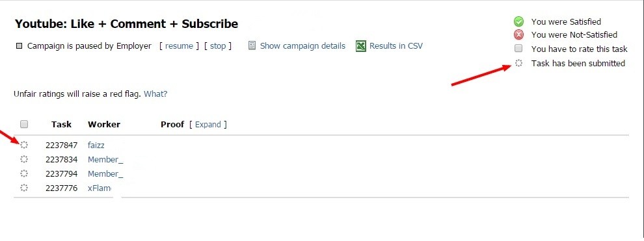This screenshot has height=241, width=644.
Task: Resume the paused campaign
Action: pos(179,46)
